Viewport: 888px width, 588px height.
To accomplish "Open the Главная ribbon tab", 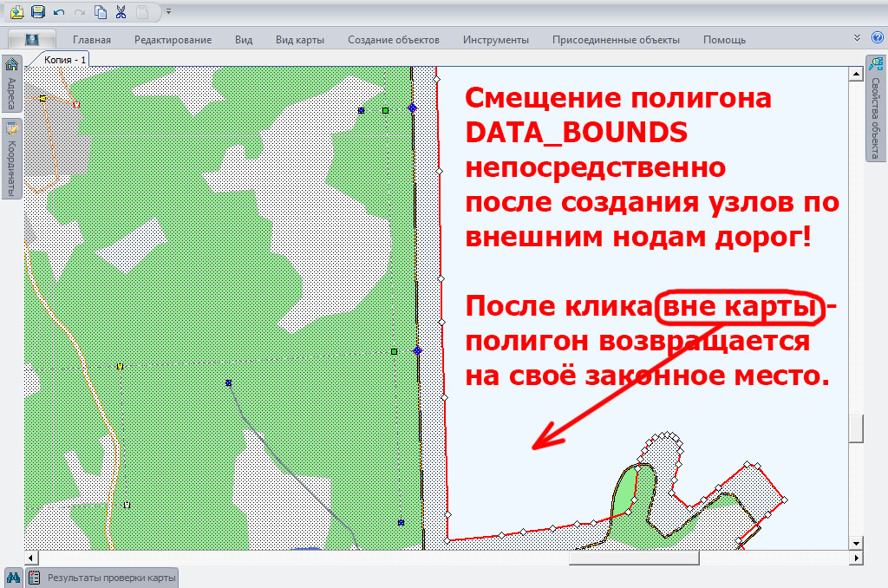I will pyautogui.click(x=92, y=40).
